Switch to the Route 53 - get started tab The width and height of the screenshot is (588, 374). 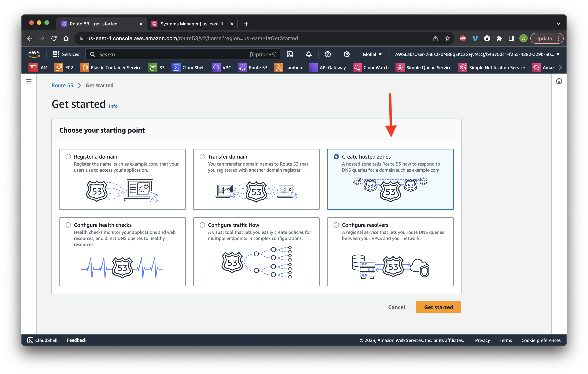pos(102,24)
